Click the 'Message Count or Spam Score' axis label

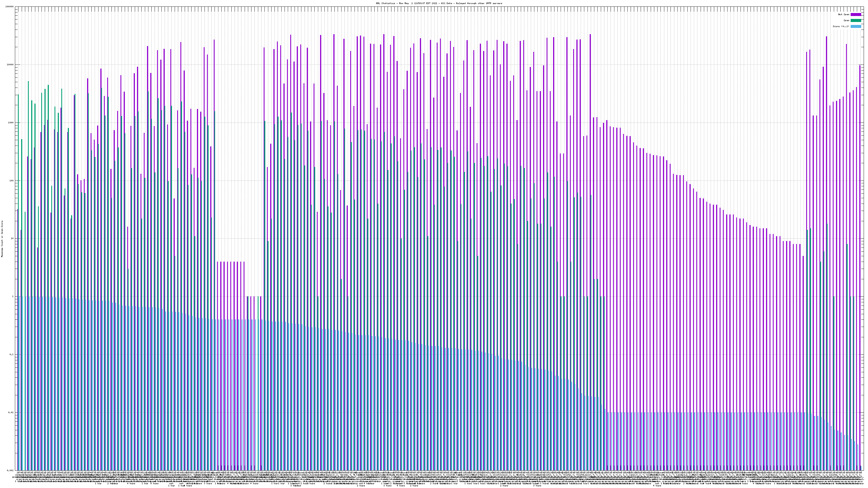[2, 239]
